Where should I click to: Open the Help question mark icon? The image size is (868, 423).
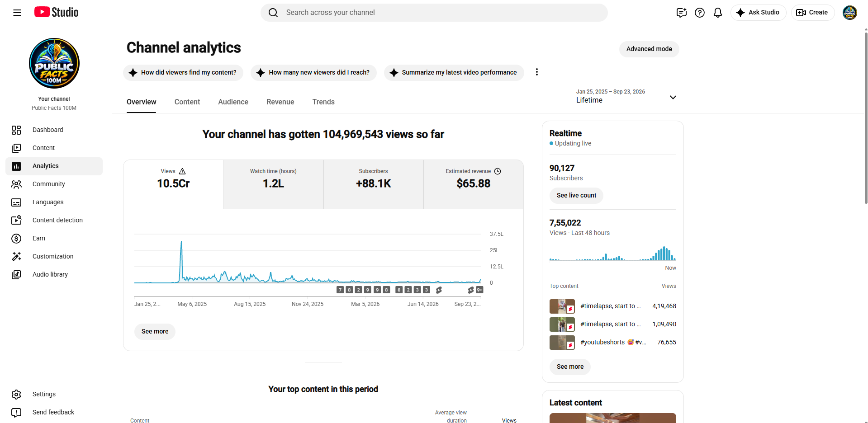(700, 13)
